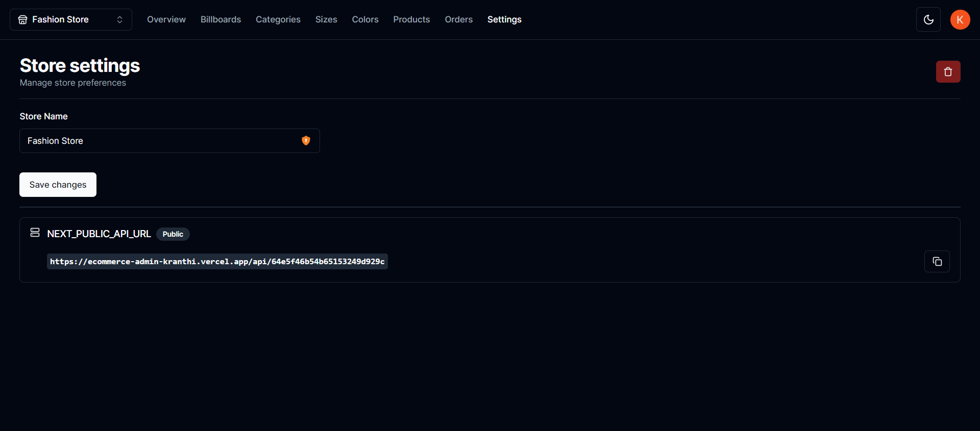Toggle dark mode with the moon icon
The width and height of the screenshot is (980, 431).
pyautogui.click(x=928, y=19)
